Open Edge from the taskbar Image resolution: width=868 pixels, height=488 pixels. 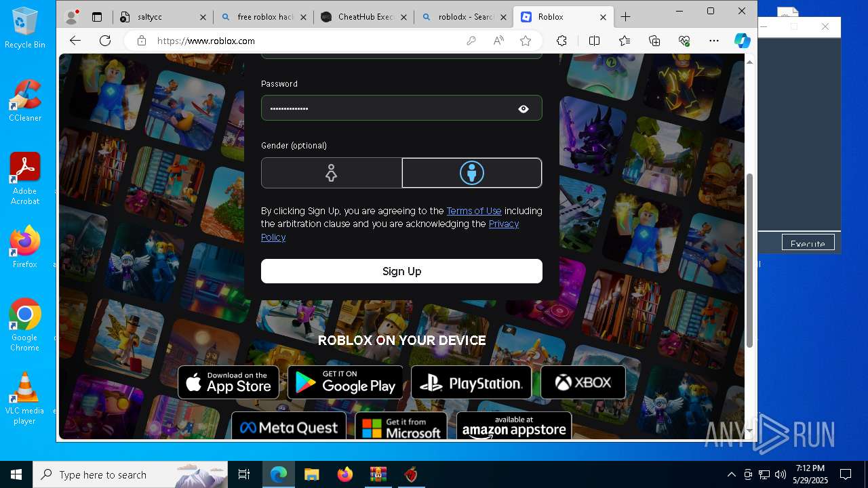coord(279,474)
